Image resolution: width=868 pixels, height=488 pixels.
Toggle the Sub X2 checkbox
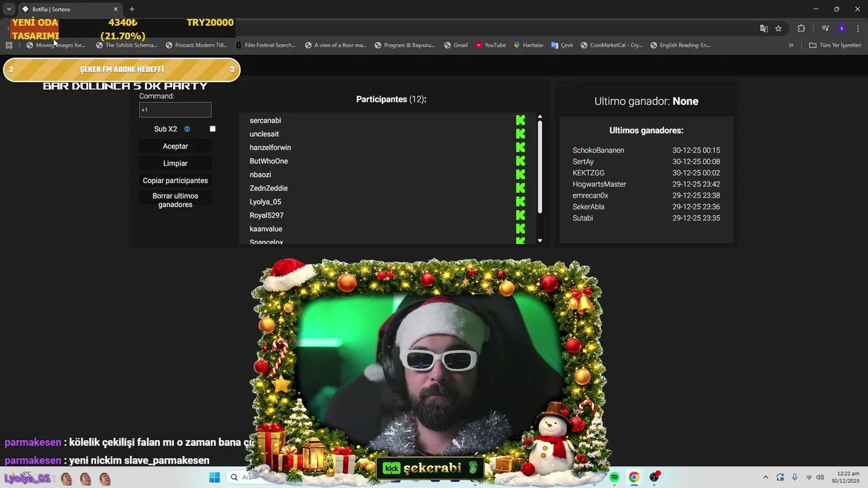click(212, 129)
